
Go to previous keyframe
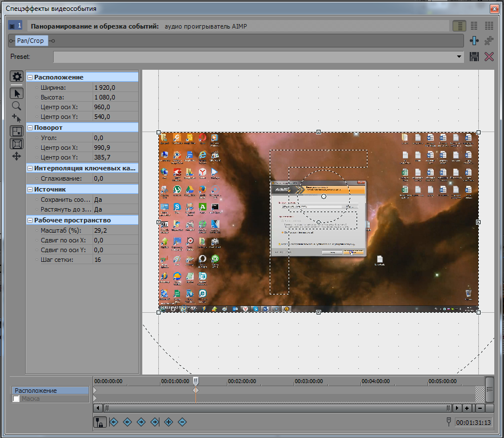[x=127, y=422]
